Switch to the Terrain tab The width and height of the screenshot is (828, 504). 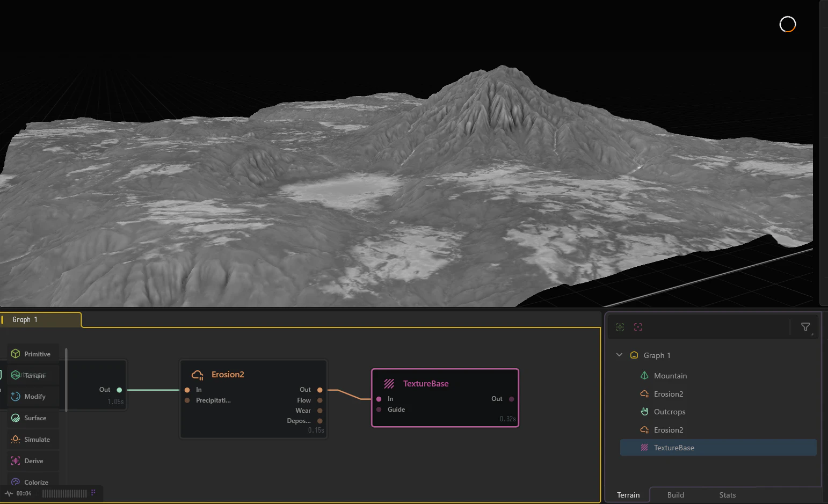pos(628,495)
